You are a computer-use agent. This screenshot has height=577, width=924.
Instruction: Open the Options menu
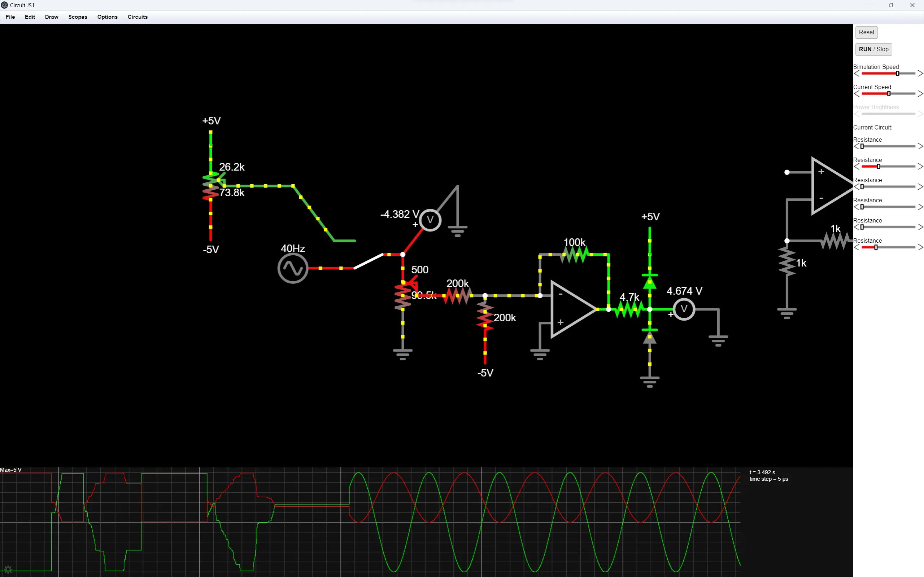click(107, 17)
